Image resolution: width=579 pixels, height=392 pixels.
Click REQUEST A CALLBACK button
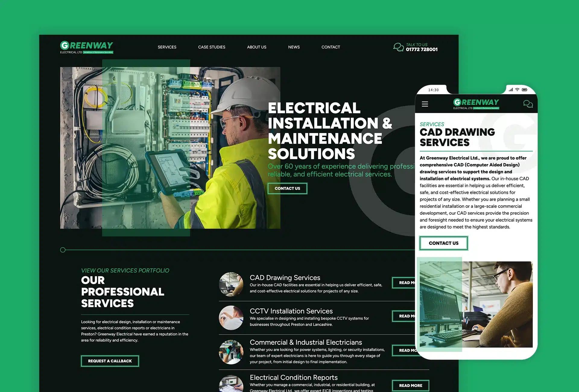coord(110,361)
